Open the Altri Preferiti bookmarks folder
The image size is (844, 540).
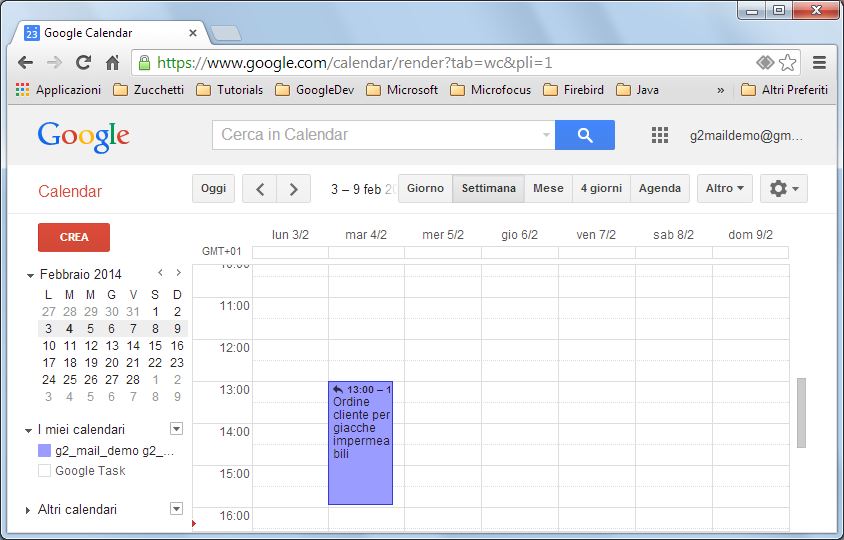point(785,90)
